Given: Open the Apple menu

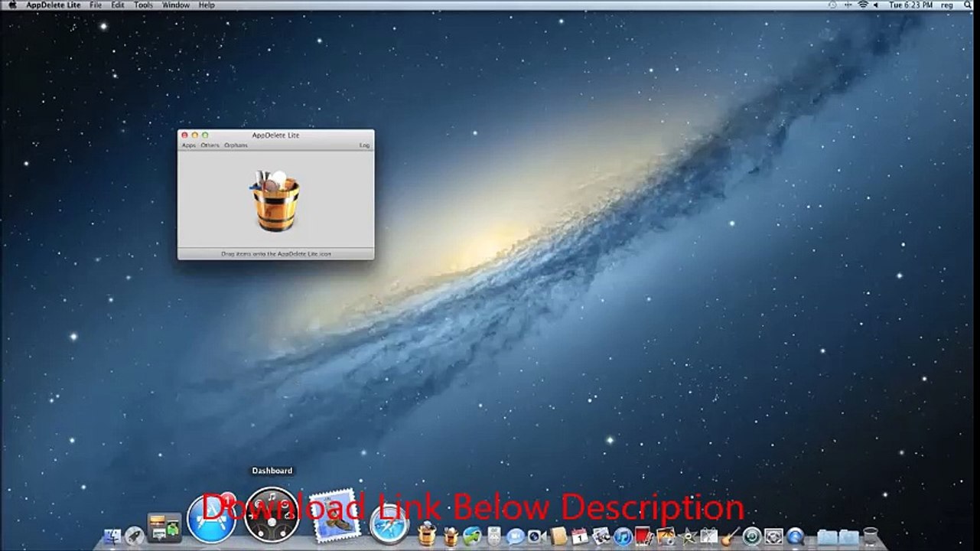Looking at the screenshot, I should pos(12,5).
